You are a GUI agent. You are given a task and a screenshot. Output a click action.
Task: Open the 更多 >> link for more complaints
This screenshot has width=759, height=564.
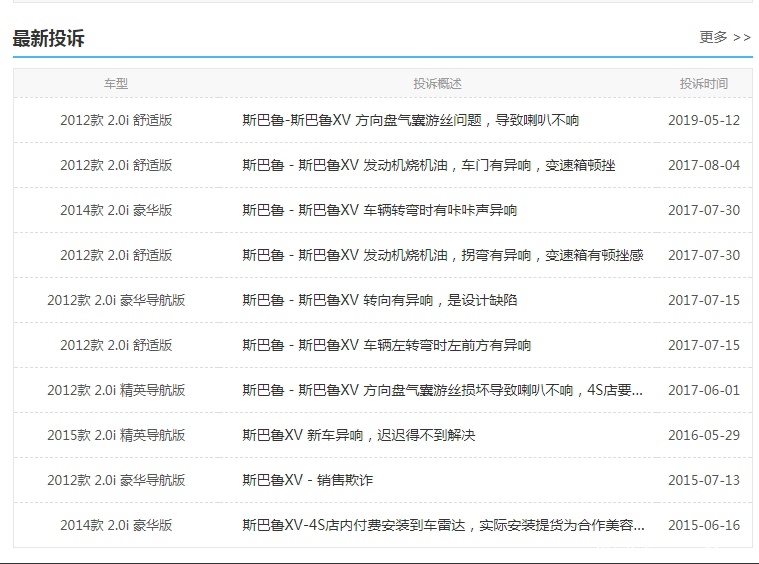tap(725, 37)
